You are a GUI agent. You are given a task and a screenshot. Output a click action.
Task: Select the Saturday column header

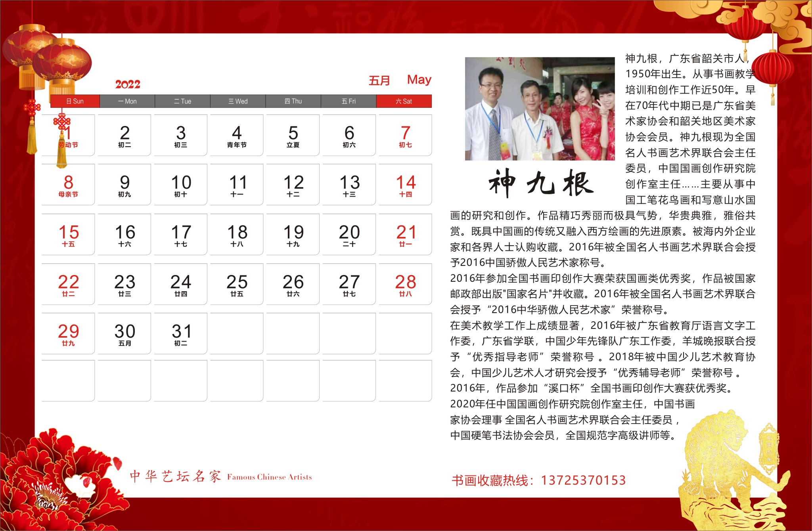point(404,101)
